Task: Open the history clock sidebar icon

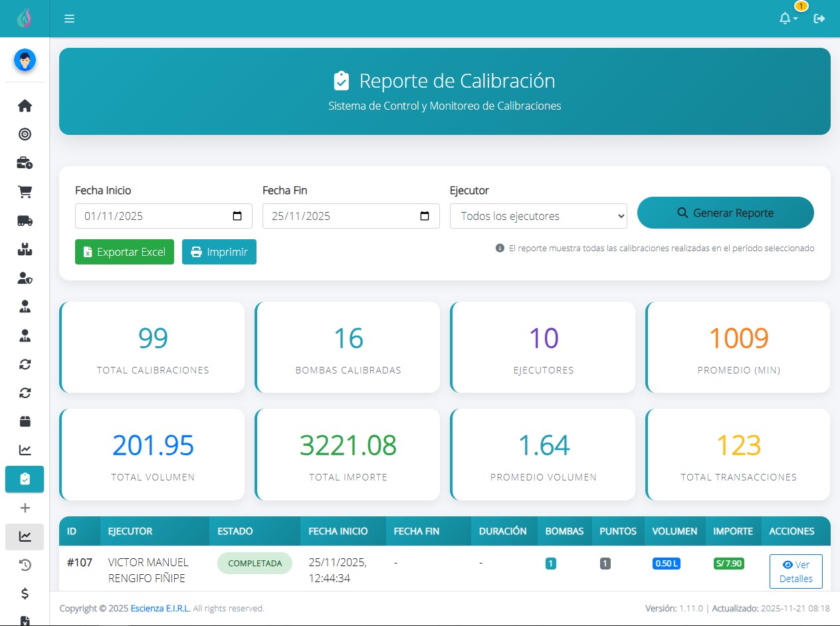Action: (x=25, y=565)
